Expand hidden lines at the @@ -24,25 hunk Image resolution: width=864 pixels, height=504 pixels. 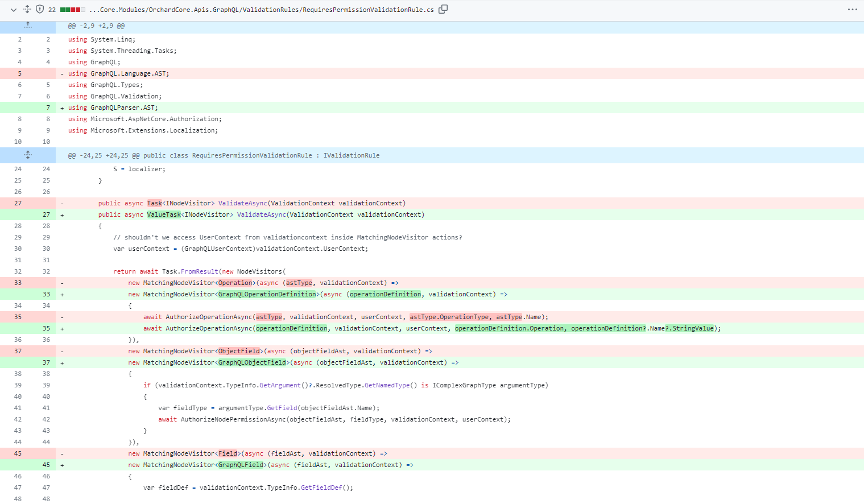click(28, 155)
